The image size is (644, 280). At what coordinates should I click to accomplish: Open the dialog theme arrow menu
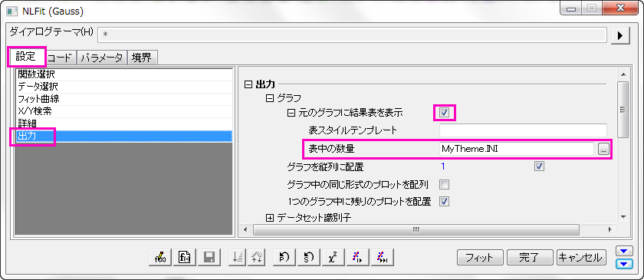coord(620,36)
